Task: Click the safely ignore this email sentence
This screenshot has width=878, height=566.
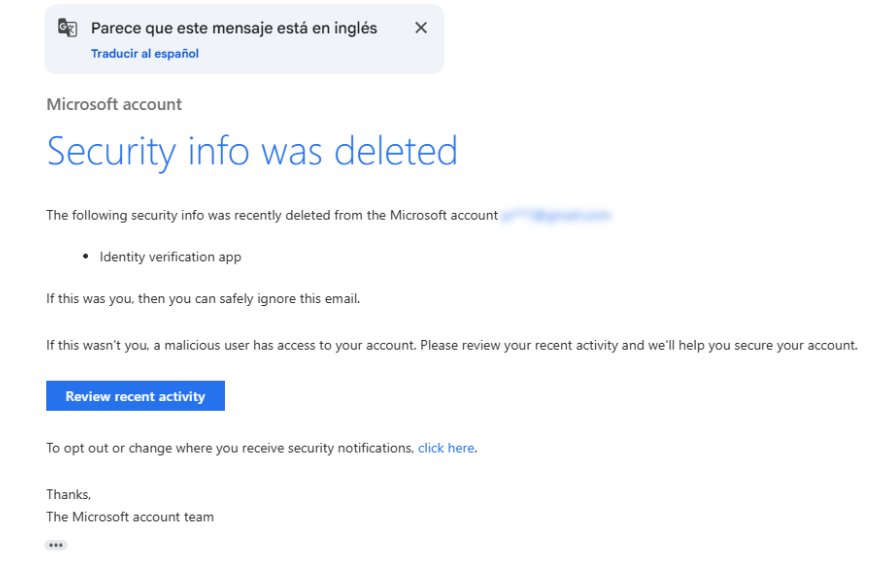Action: click(x=203, y=298)
